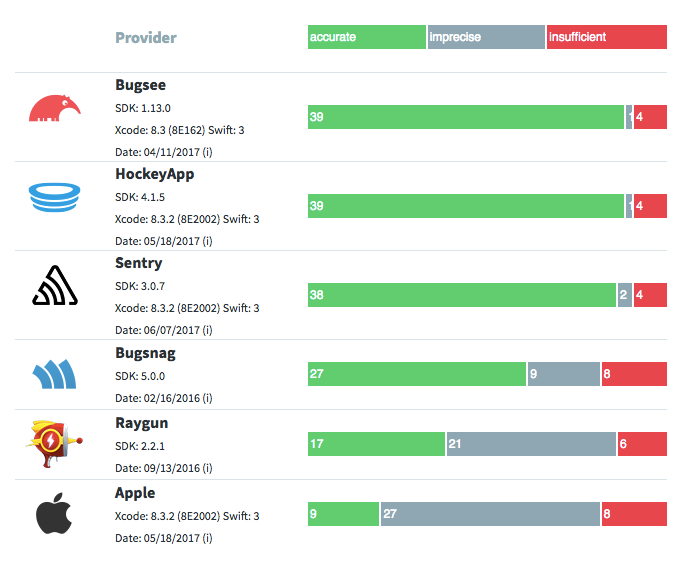The image size is (695, 565).
Task: Click the Provider column header
Action: pos(146,38)
